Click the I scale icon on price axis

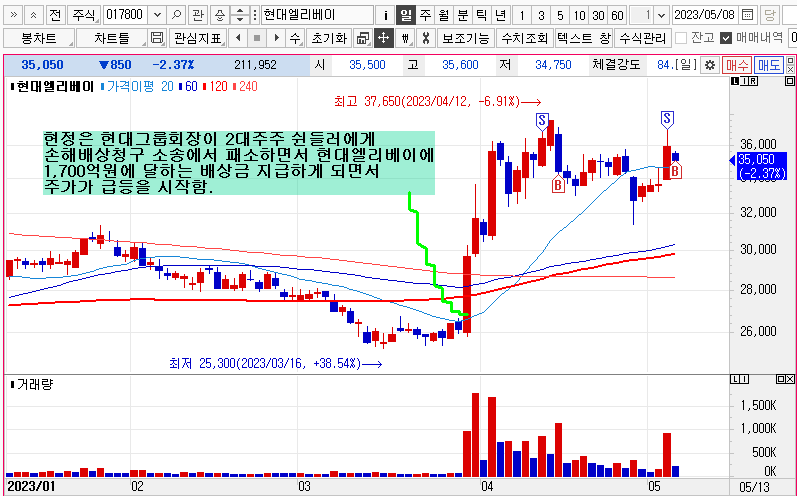point(744,81)
